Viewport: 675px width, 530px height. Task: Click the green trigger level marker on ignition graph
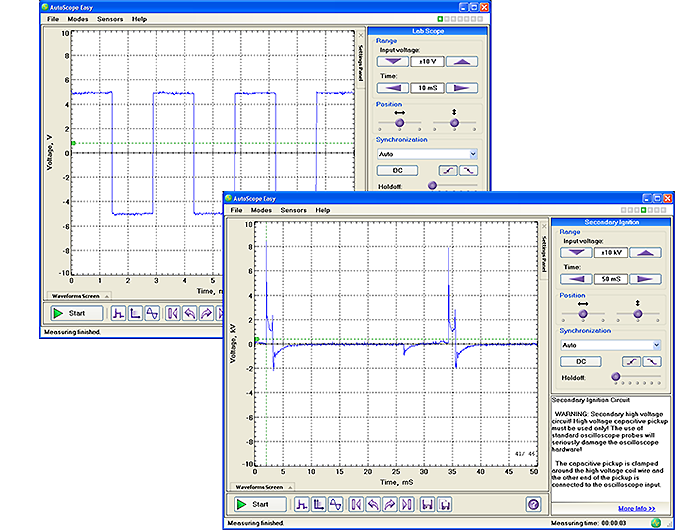(x=257, y=340)
